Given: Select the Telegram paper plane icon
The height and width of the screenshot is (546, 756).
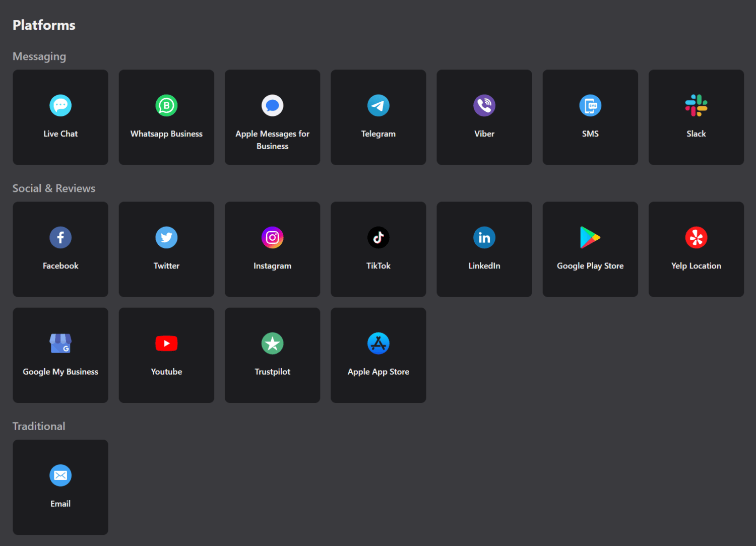Looking at the screenshot, I should click(378, 105).
